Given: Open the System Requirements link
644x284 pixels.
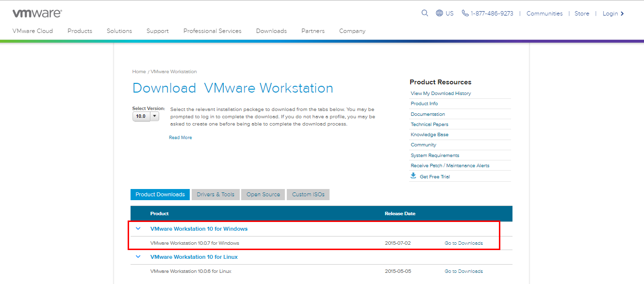Looking at the screenshot, I should coord(435,156).
